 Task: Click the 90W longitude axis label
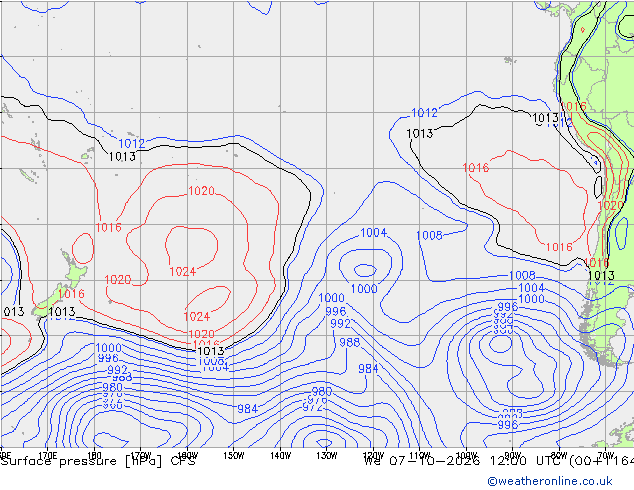[513, 455]
